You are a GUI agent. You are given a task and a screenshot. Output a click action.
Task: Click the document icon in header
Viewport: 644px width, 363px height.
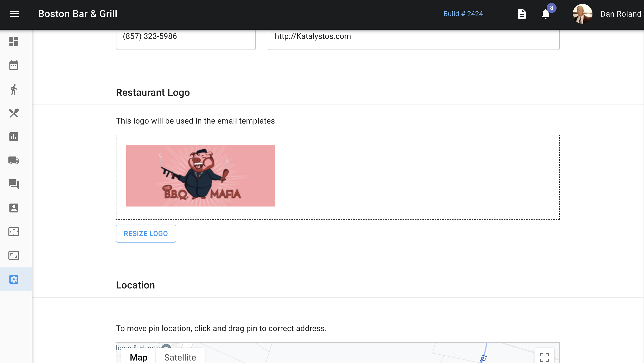(521, 14)
